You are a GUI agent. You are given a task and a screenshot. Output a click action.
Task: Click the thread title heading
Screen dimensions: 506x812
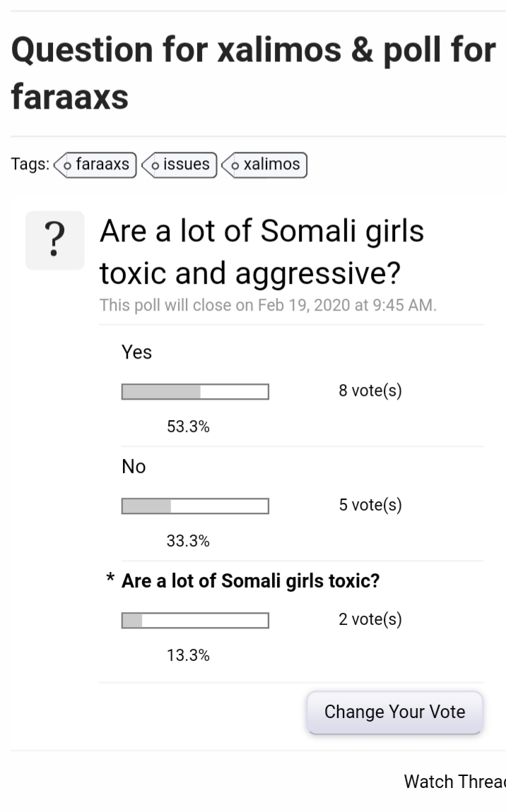(x=254, y=73)
